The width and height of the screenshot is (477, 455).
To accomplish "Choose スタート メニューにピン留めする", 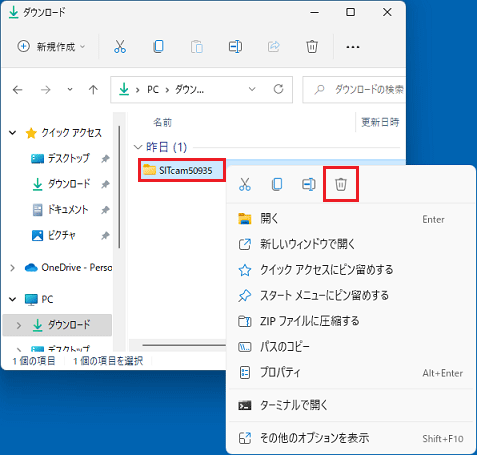I will tap(351, 296).
